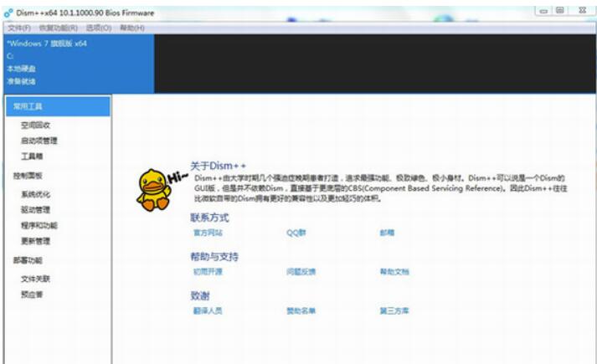Open the 选项(O) menu
Screen dimensions: 597x364
[99, 28]
